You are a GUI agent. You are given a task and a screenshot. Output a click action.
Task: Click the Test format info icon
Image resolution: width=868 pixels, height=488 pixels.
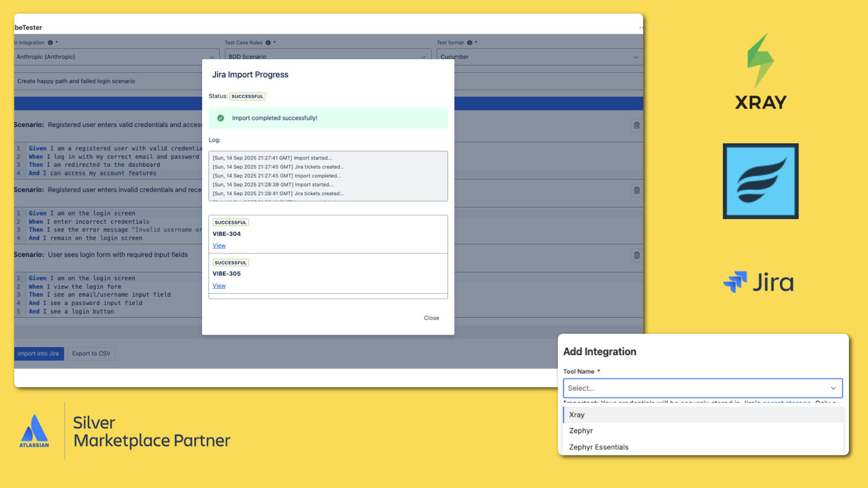tap(470, 42)
